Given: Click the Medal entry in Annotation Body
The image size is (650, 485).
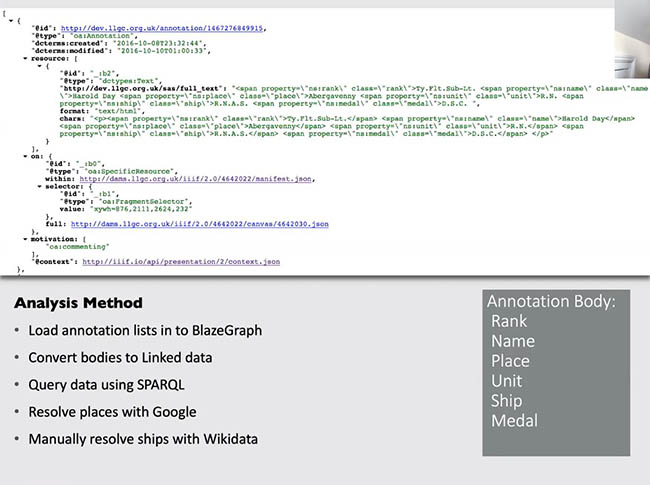Looking at the screenshot, I should point(514,421).
